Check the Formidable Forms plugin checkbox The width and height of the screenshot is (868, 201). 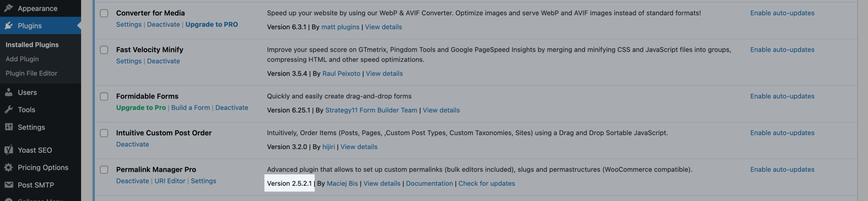pos(104,96)
